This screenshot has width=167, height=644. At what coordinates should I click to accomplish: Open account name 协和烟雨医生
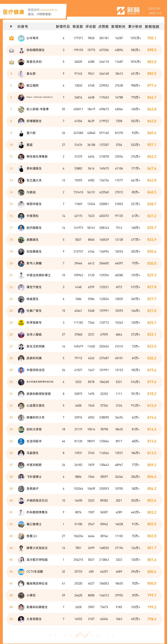(35, 50)
